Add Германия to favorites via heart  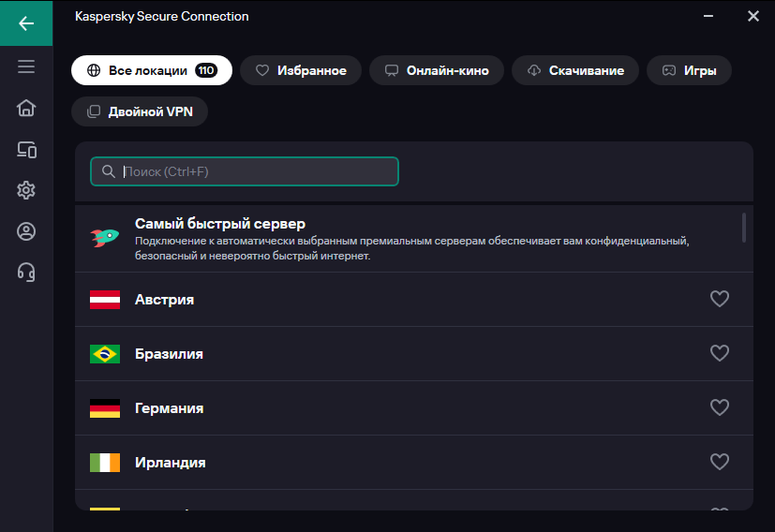tap(719, 408)
